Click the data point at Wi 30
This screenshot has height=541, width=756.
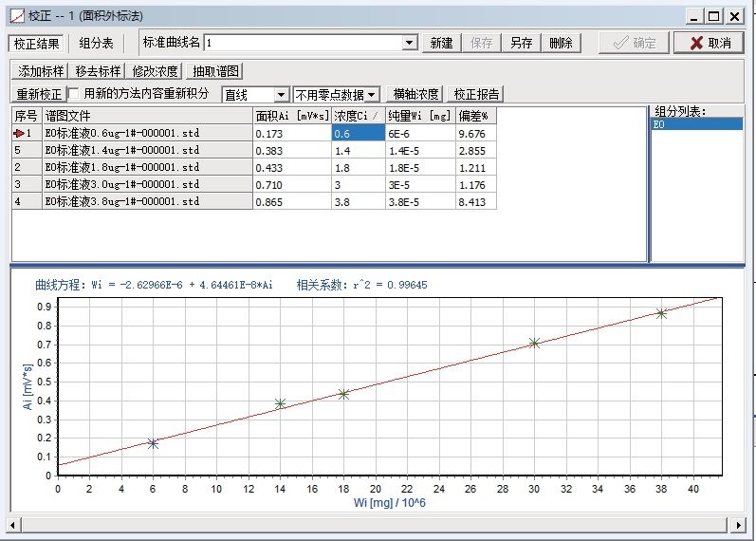point(534,343)
